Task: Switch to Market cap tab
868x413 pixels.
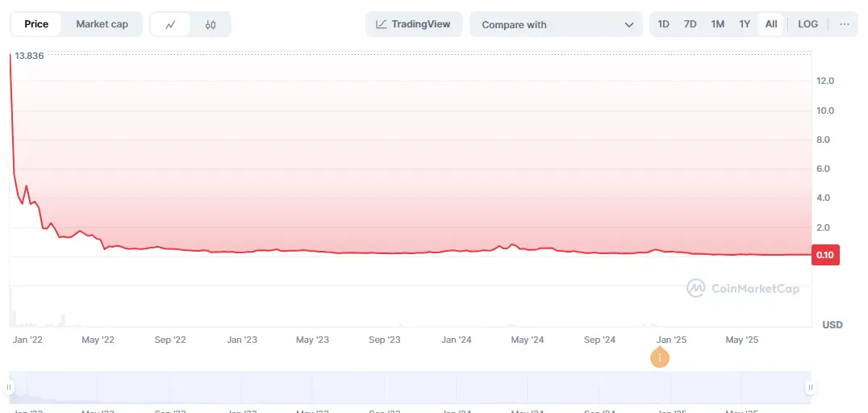Action: click(102, 24)
